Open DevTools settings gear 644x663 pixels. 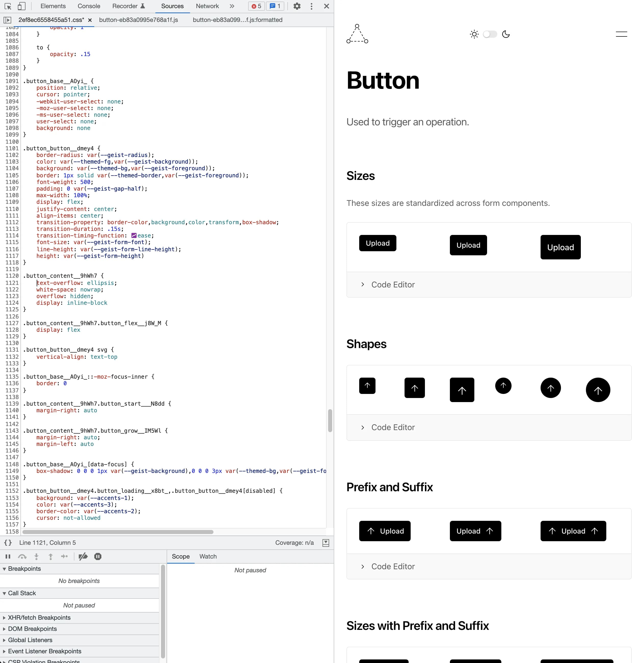tap(297, 6)
